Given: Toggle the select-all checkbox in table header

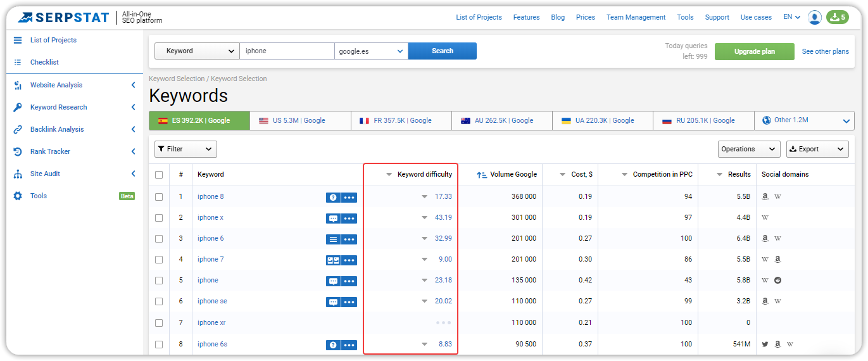Looking at the screenshot, I should point(159,175).
